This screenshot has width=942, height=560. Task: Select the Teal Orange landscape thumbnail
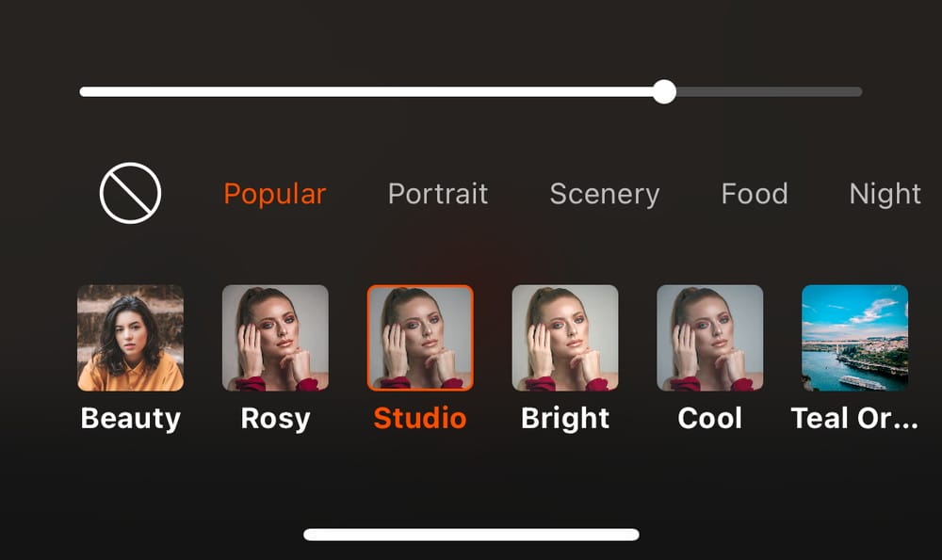click(x=854, y=338)
